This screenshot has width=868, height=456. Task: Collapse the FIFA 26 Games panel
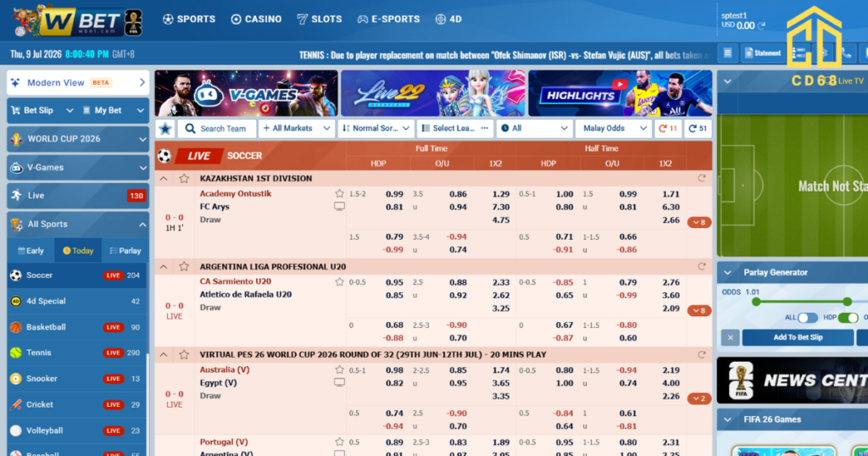[727, 420]
